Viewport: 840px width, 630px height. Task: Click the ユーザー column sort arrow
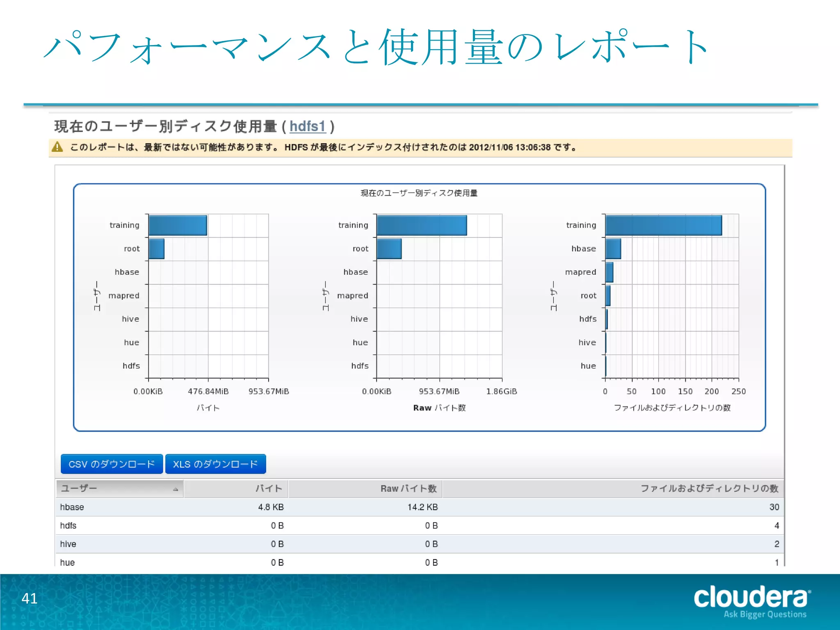176,489
